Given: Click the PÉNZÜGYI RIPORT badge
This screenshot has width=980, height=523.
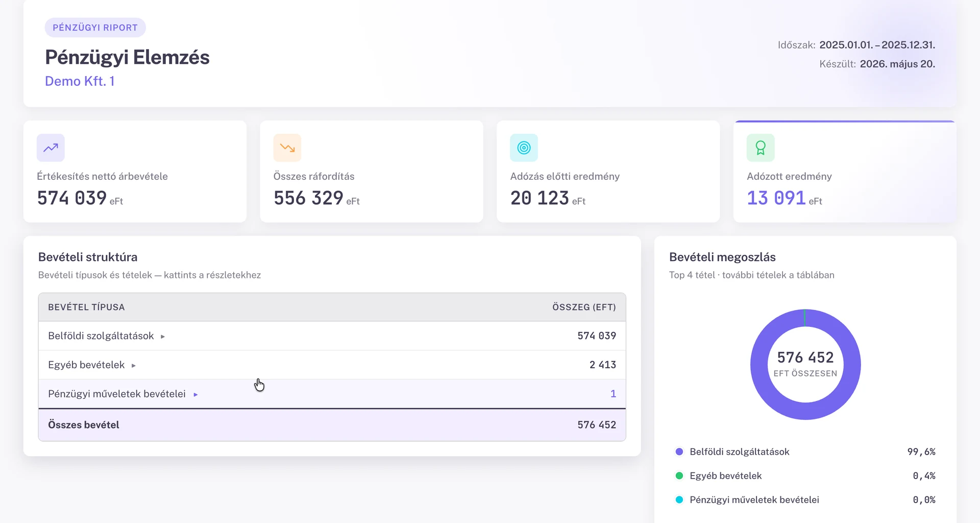Looking at the screenshot, I should click(x=95, y=28).
